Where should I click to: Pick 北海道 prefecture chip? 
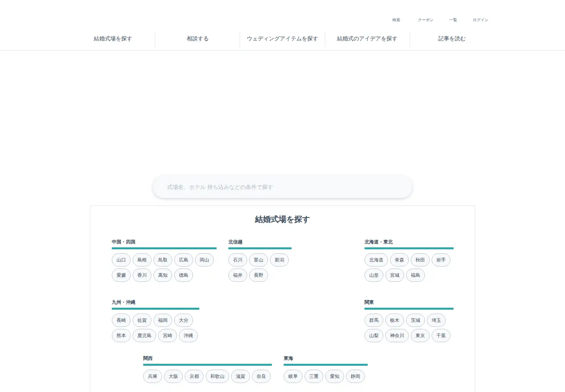[376, 260]
